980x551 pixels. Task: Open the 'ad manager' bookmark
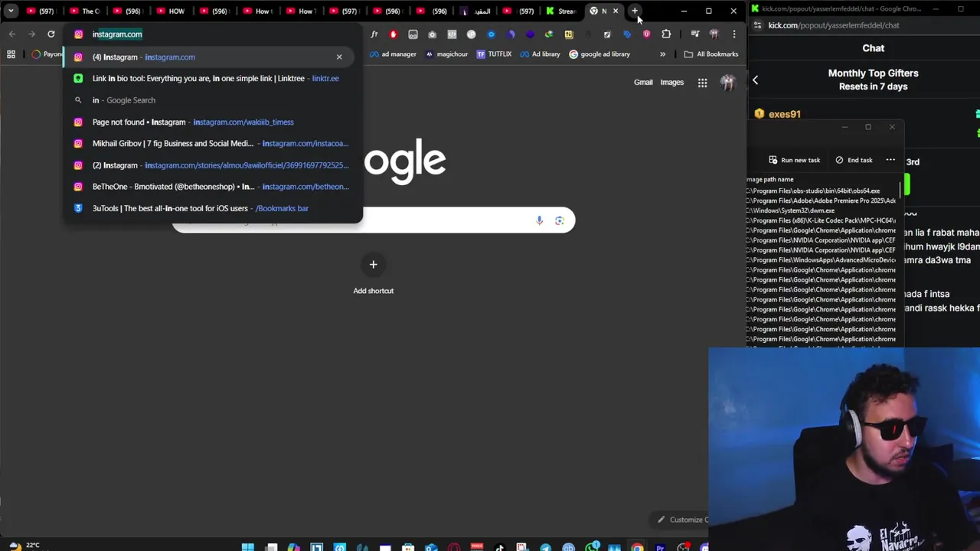click(x=393, y=54)
